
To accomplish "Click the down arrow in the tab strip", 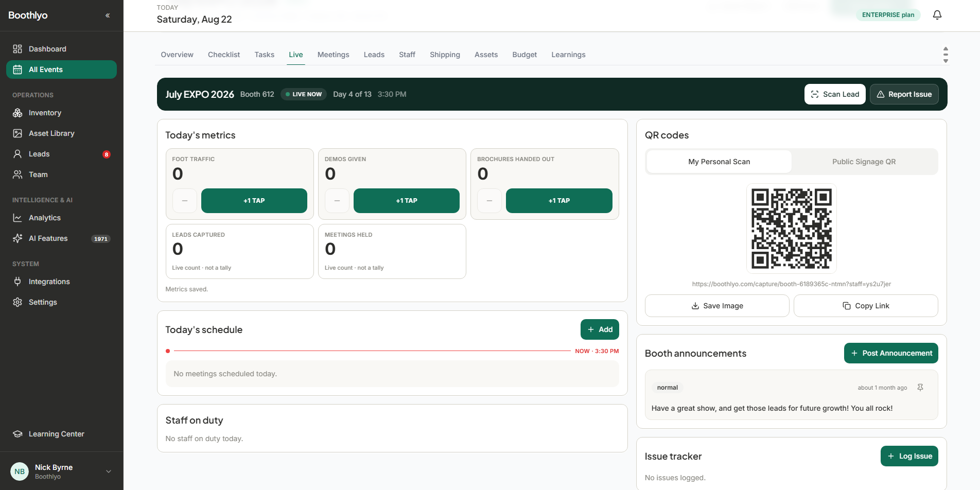I will coord(946,61).
